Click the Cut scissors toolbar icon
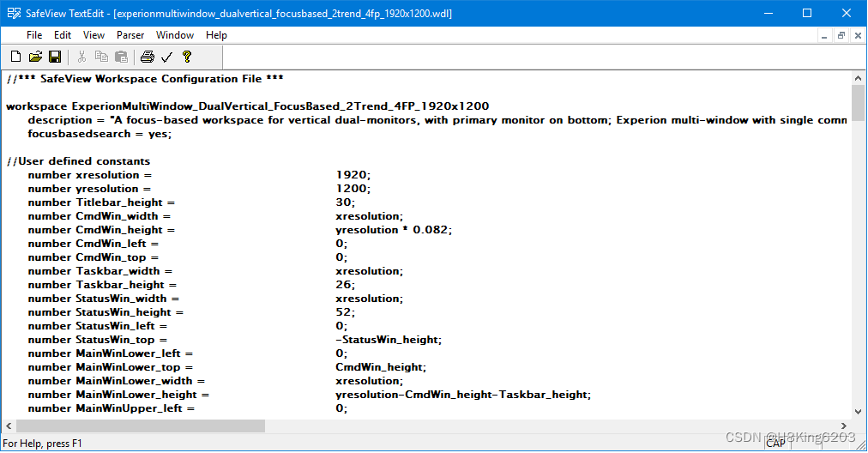Viewport: 868px width, 453px height. click(82, 57)
